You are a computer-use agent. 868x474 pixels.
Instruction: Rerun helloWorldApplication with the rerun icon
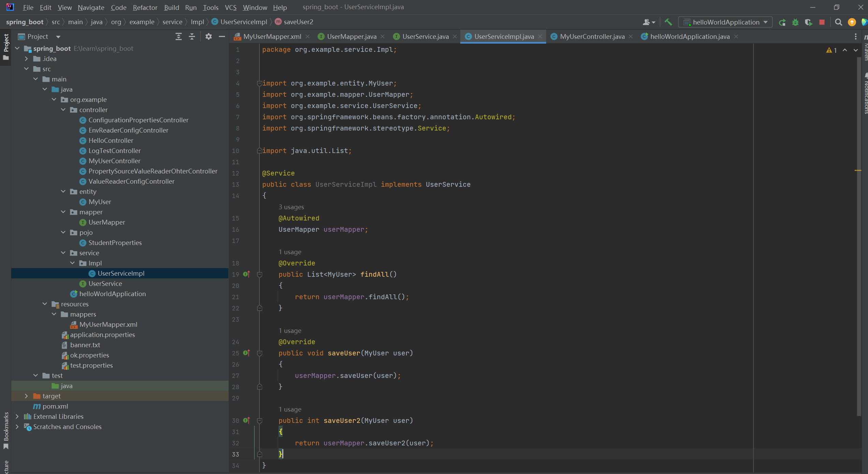[x=782, y=22]
